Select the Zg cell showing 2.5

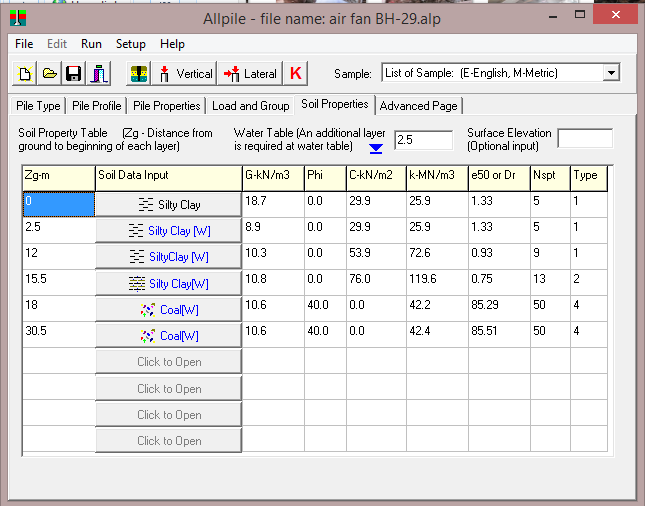(59, 230)
